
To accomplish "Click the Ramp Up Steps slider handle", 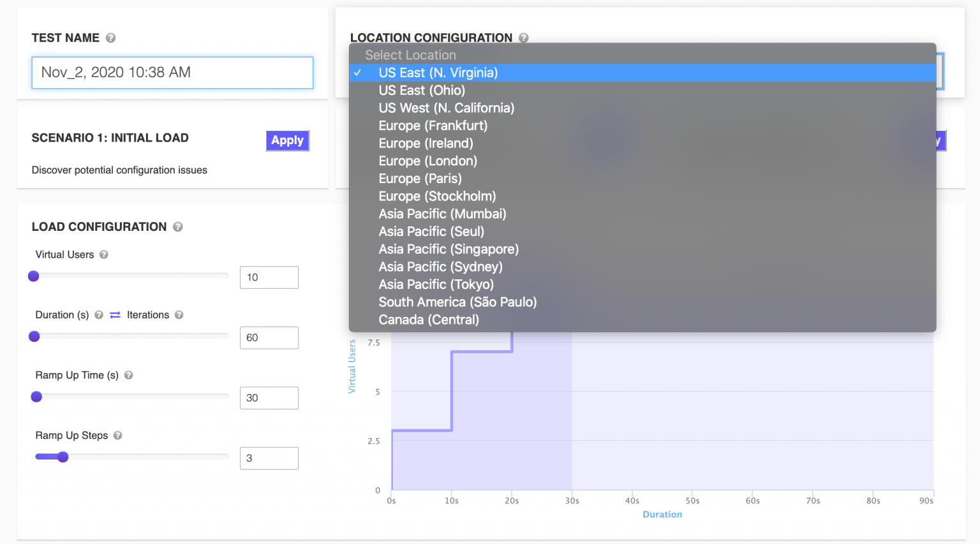I will pyautogui.click(x=63, y=457).
